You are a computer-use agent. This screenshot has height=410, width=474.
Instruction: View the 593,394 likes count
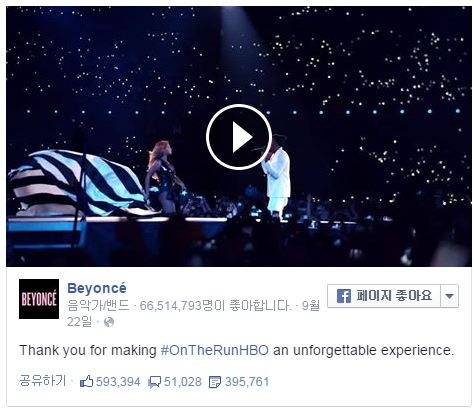pos(118,382)
